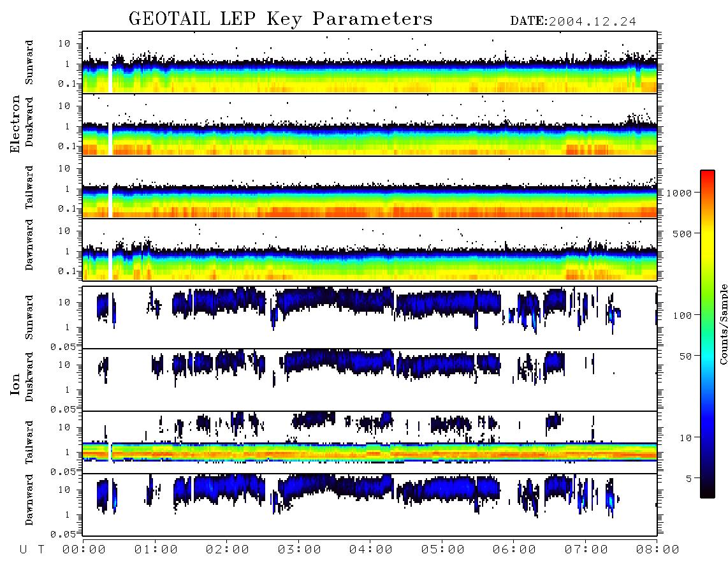This screenshot has width=728, height=561.
Task: Select the Ion Duskward axis label
Action: coord(29,377)
